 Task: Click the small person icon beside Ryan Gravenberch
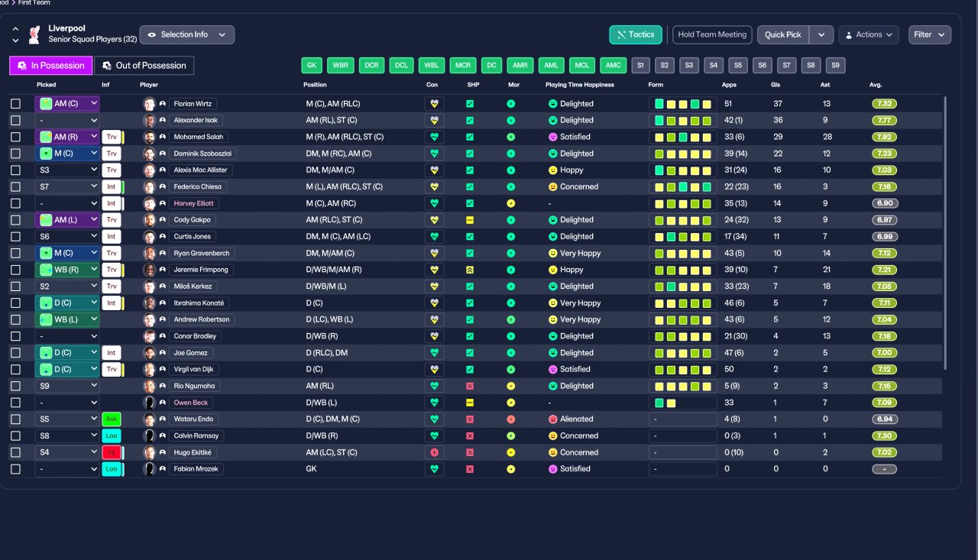[x=162, y=253]
